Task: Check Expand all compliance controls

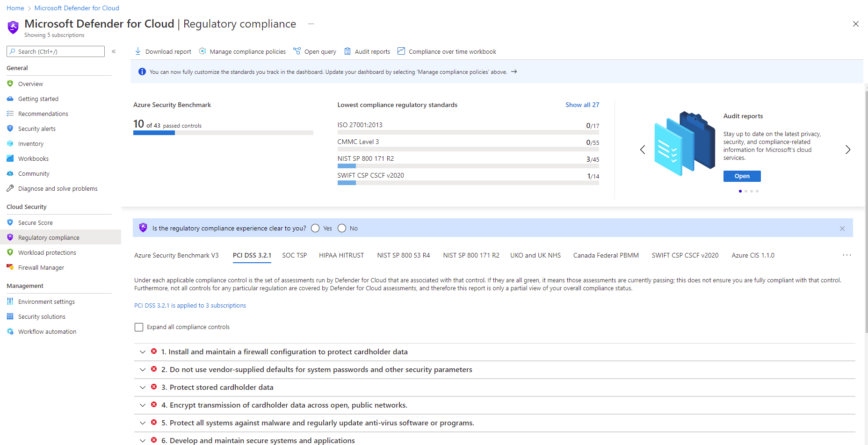Action: pyautogui.click(x=139, y=327)
